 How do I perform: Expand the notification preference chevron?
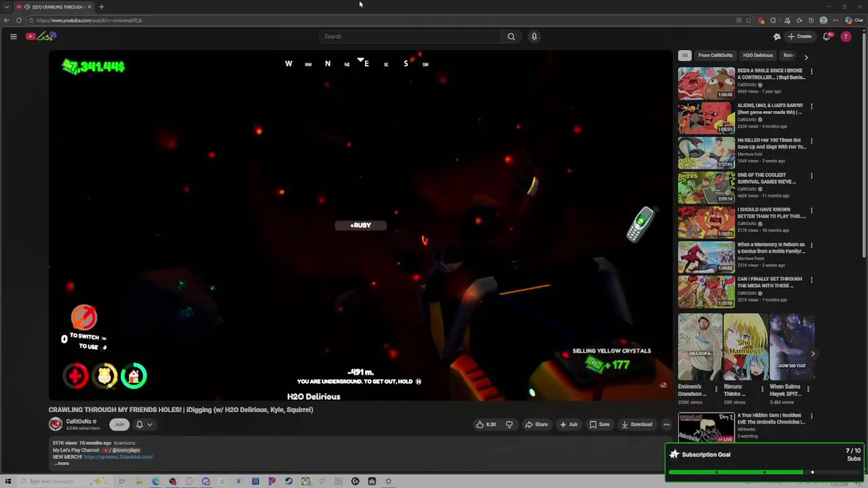pos(150,424)
